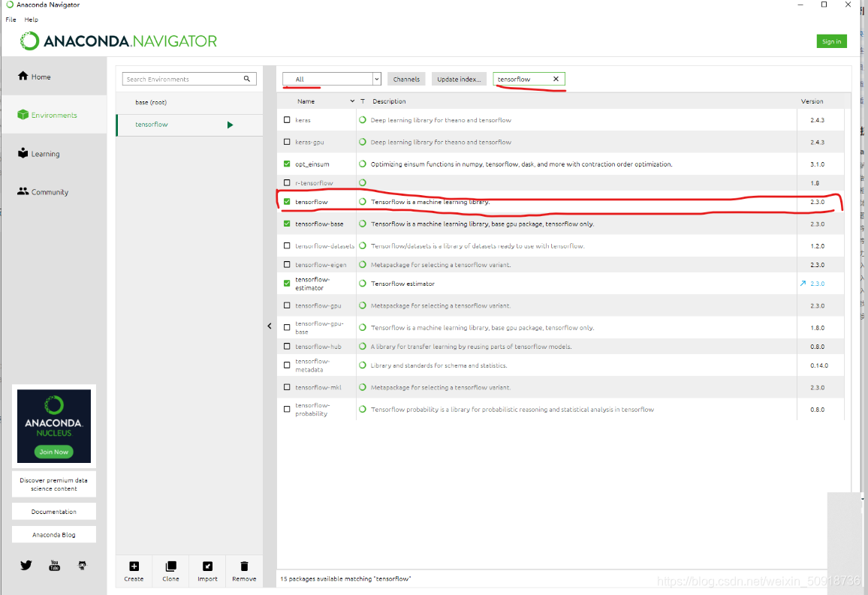Collapse the environments panel arrow
Screen dimensions: 868x595
pos(270,326)
